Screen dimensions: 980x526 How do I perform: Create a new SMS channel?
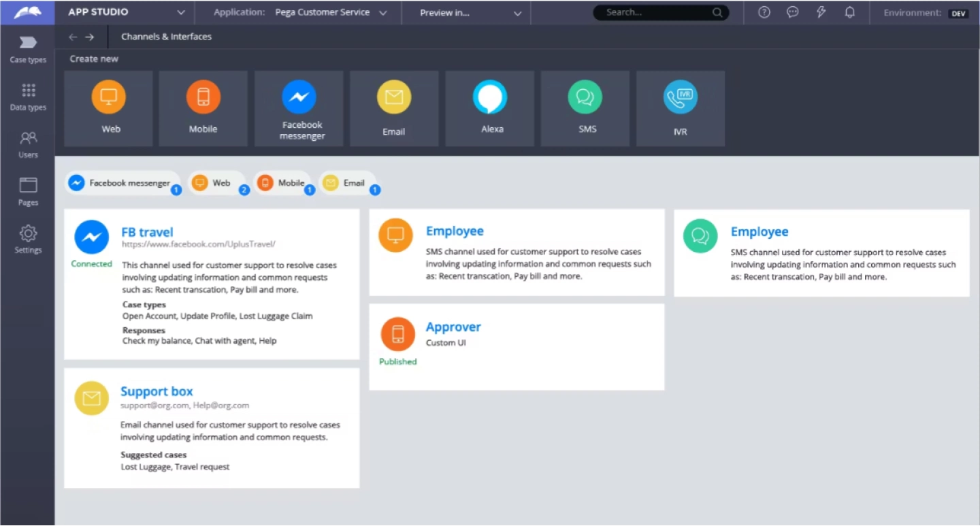[x=585, y=108]
